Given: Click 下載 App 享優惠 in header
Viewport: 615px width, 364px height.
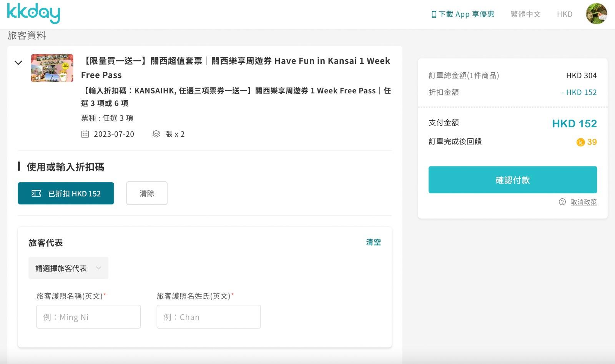Looking at the screenshot, I should (x=466, y=14).
